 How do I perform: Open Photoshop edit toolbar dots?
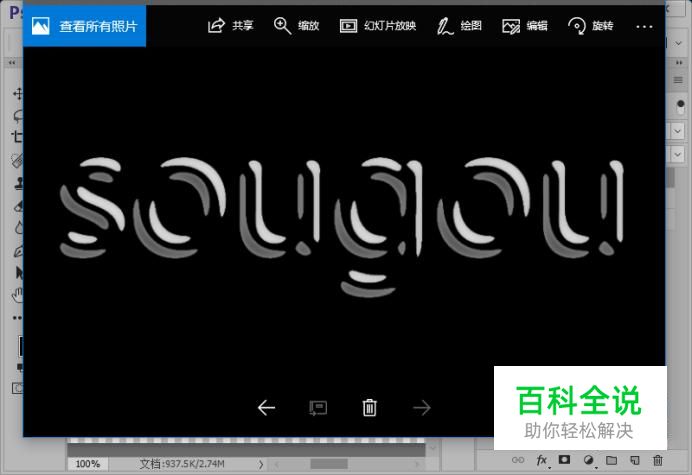pos(17,317)
